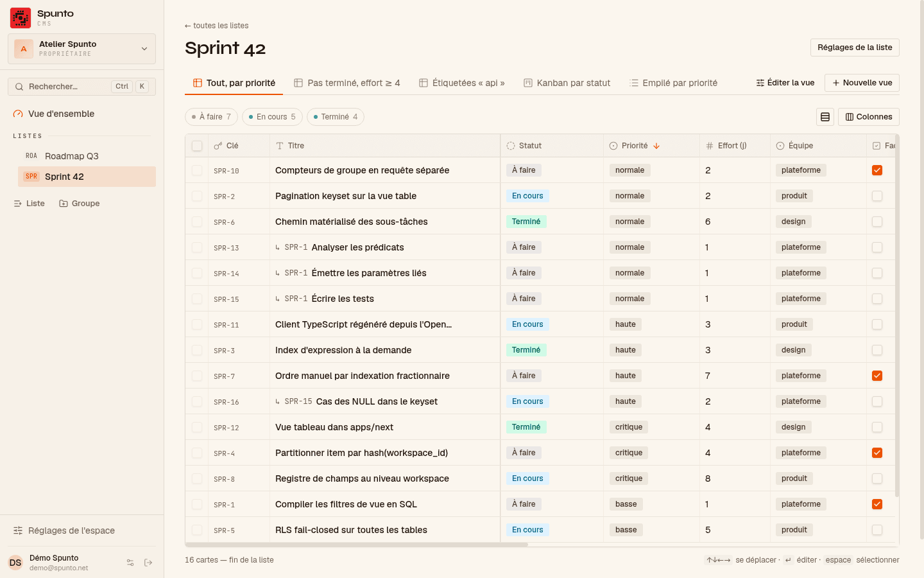Add a new Liste from the sidebar
Viewport: 924px width, 578px height.
point(30,204)
